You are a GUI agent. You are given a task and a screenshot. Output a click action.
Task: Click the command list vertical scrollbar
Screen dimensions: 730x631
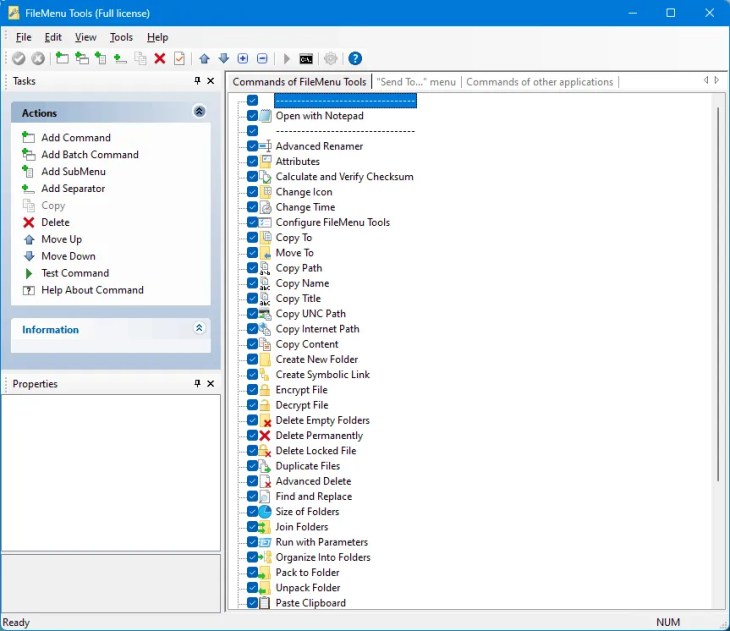[718, 294]
